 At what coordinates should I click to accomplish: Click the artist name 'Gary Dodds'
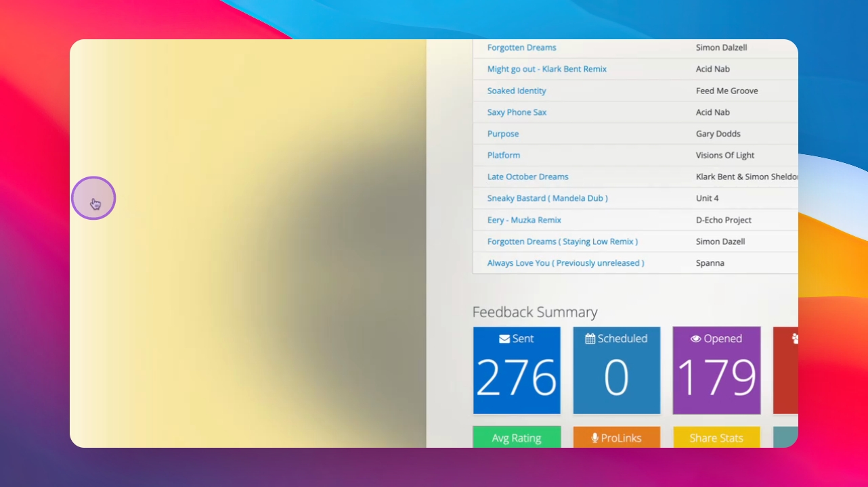(x=718, y=134)
